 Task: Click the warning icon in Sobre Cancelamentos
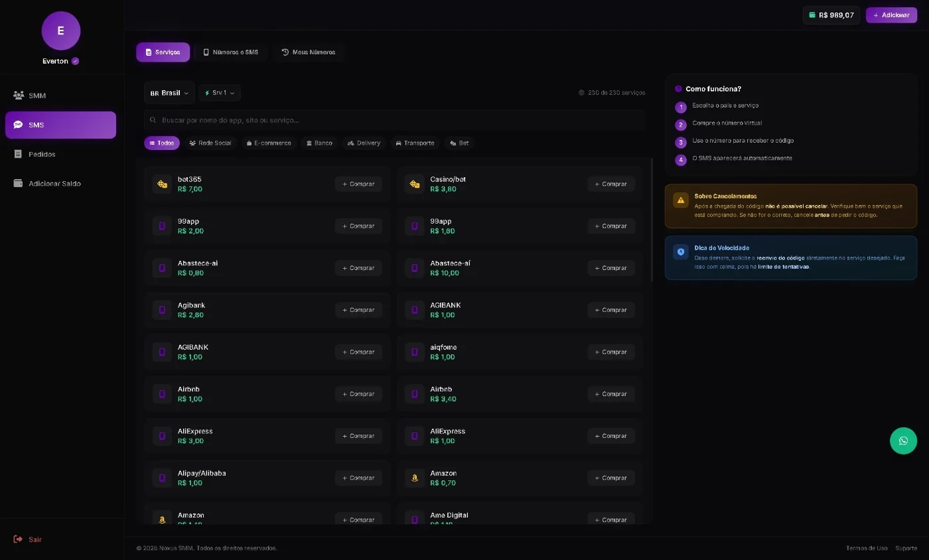[x=681, y=200]
